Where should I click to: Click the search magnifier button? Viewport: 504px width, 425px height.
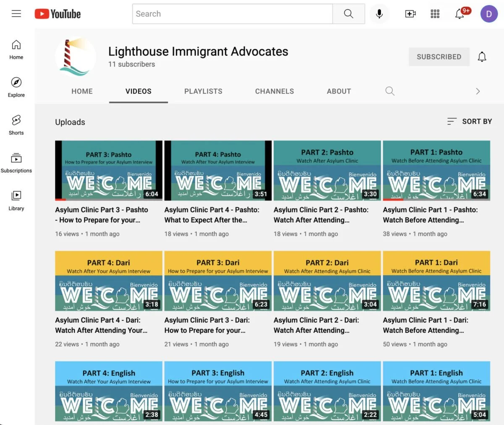tap(349, 14)
